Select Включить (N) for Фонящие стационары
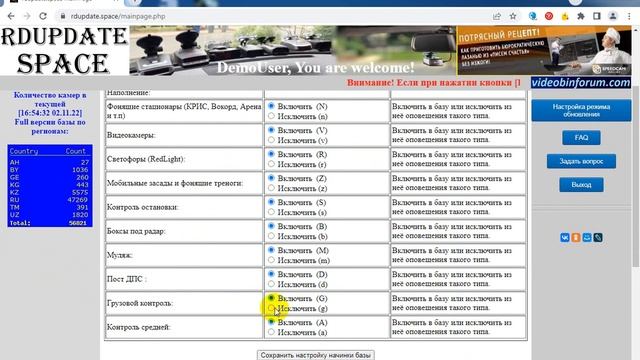Image resolution: width=640 pixels, height=360 pixels. [x=271, y=106]
